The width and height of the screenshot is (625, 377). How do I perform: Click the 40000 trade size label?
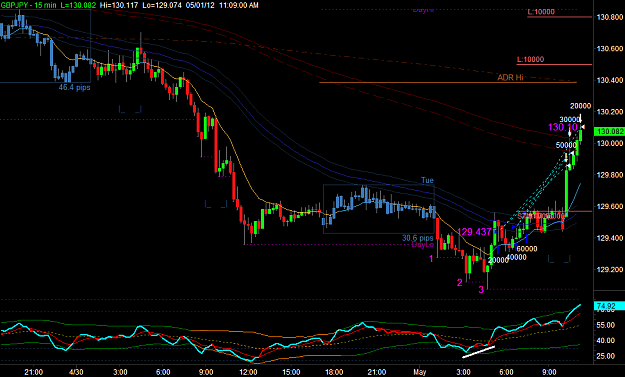516,257
